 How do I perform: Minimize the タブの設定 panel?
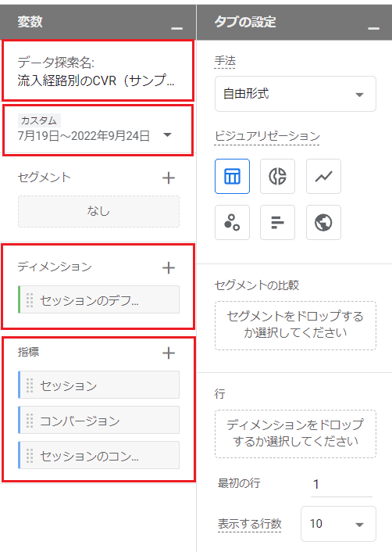pyautogui.click(x=374, y=28)
